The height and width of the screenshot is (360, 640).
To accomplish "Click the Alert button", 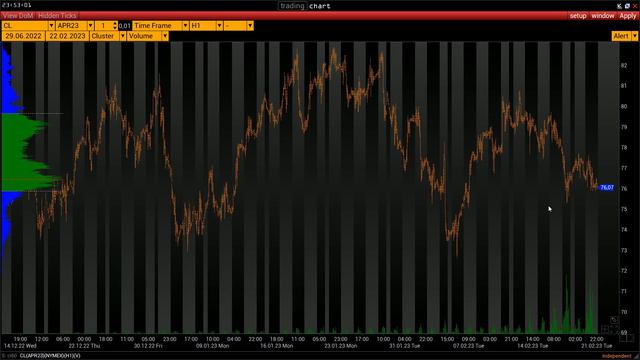I will (x=621, y=36).
